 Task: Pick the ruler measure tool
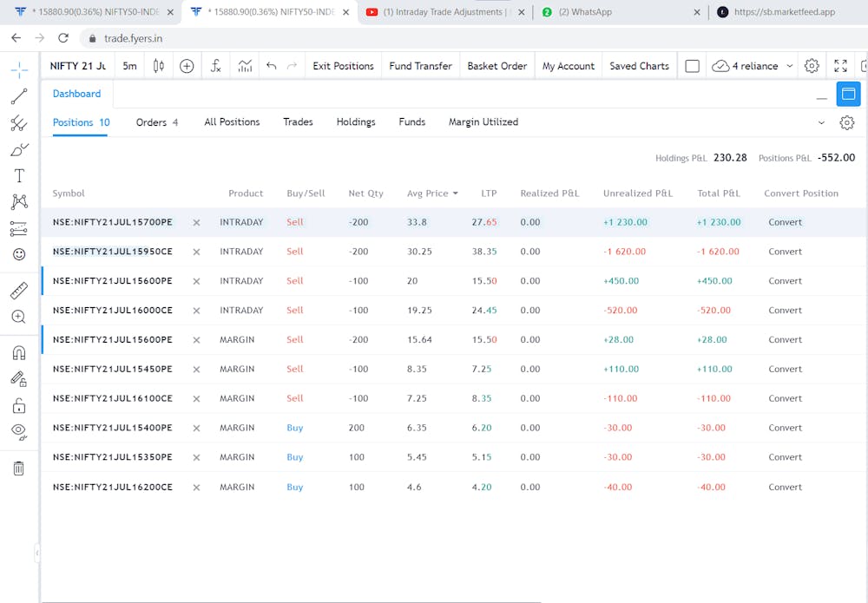coord(19,290)
